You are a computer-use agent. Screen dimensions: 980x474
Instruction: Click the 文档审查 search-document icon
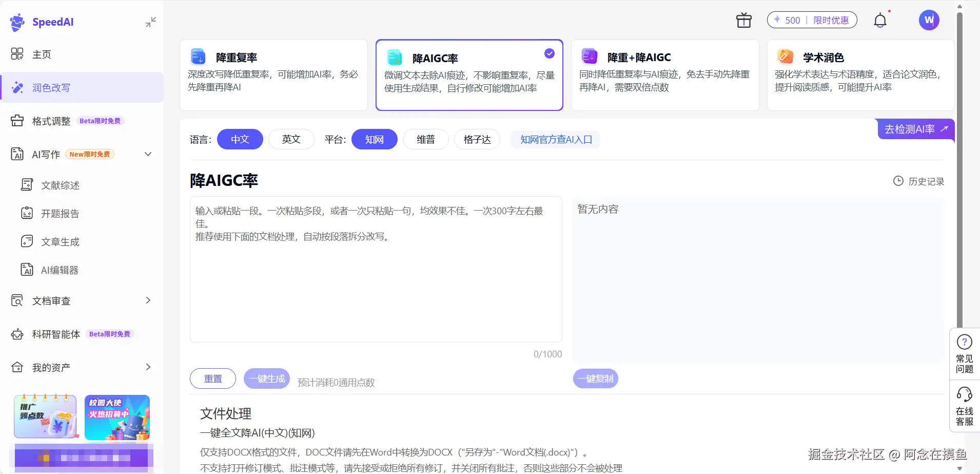(17, 300)
